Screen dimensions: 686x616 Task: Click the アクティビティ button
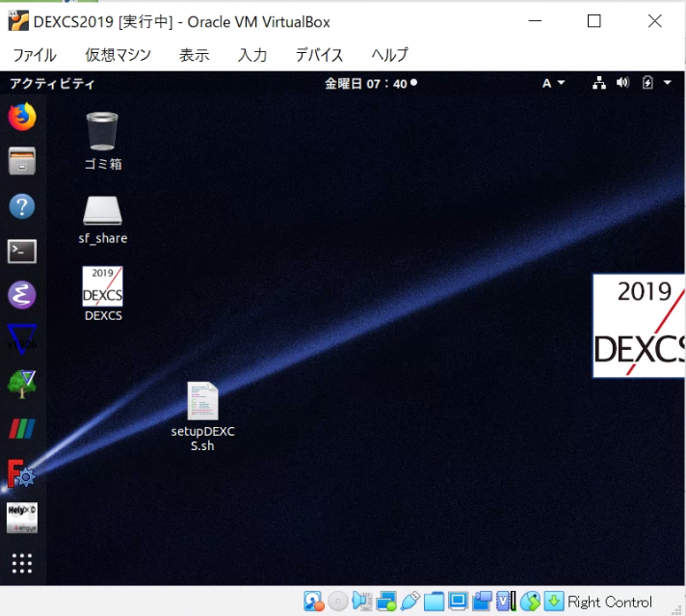coord(52,83)
